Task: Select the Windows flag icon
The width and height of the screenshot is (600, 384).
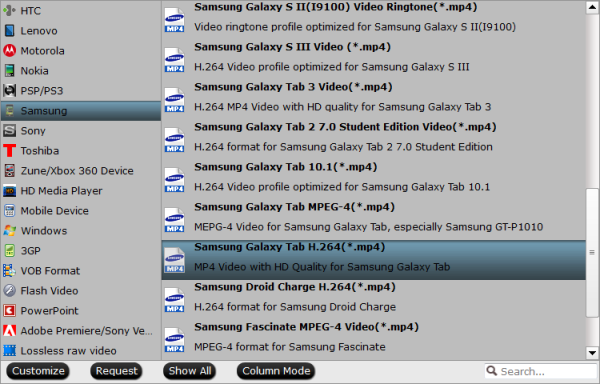Action: click(10, 231)
